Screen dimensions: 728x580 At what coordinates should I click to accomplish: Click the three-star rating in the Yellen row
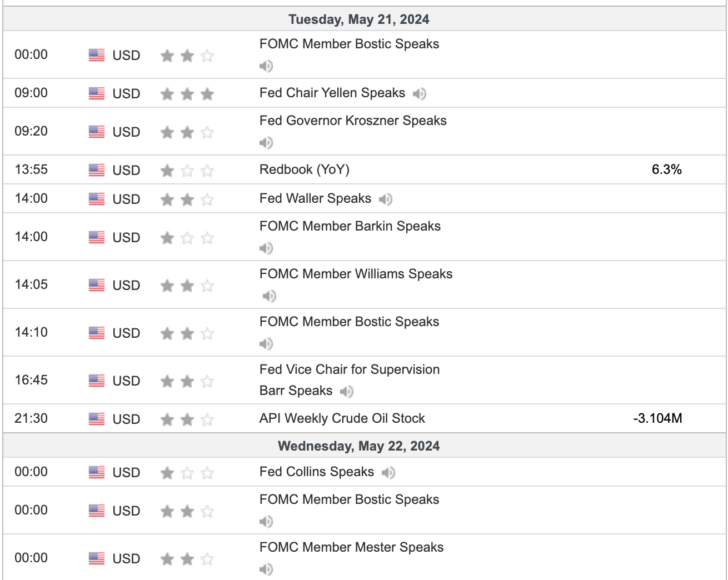coord(187,94)
